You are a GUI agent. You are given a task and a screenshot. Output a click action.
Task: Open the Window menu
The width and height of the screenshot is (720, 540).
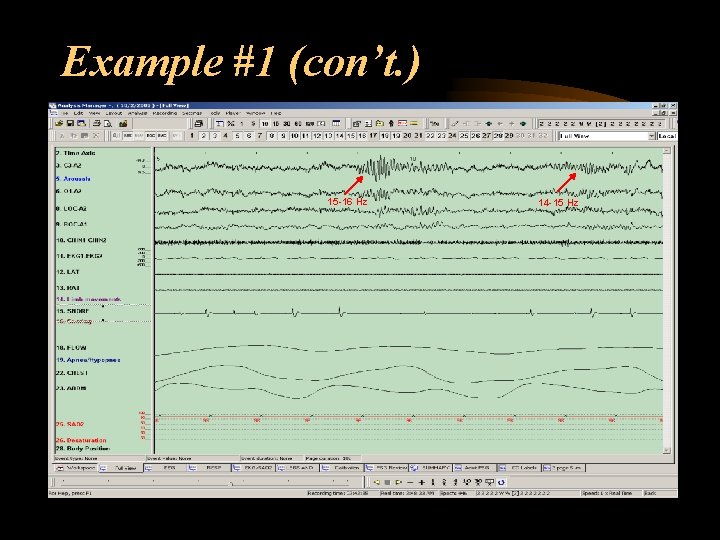255,113
